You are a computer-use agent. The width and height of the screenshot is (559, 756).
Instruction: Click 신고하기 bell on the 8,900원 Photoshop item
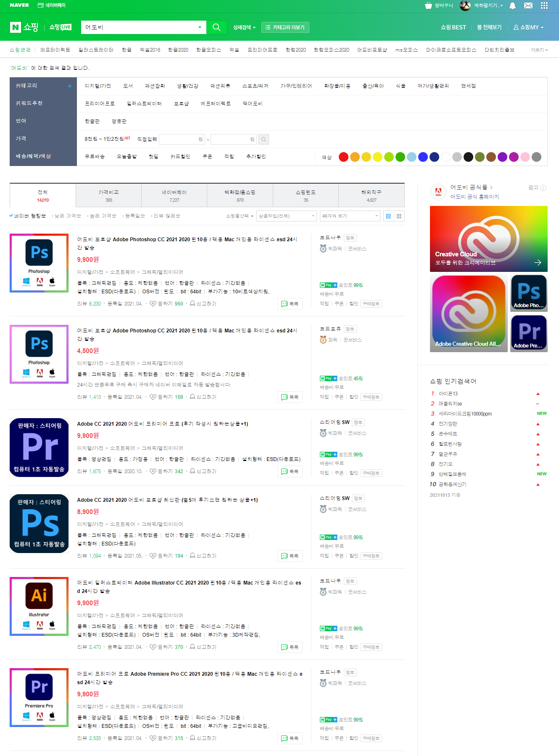point(192,556)
